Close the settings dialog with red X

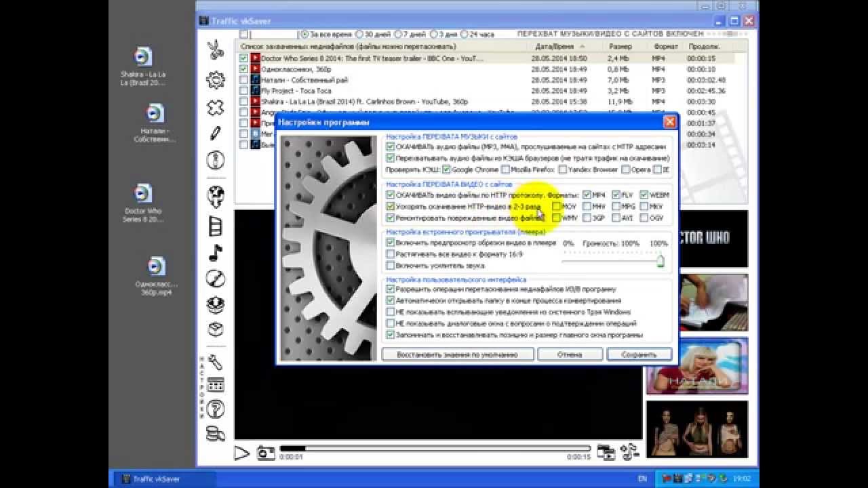[669, 122]
